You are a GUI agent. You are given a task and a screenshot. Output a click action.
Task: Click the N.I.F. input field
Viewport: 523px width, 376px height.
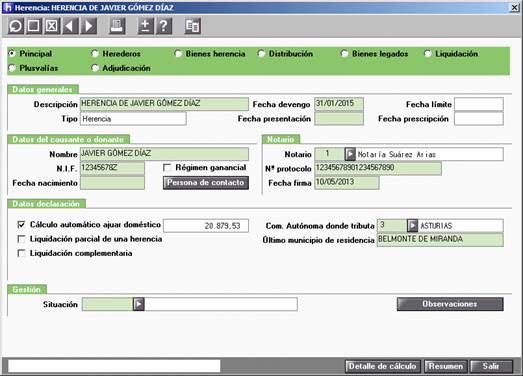(x=112, y=168)
